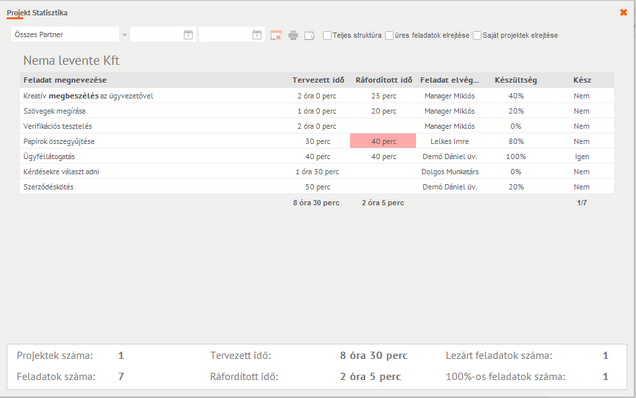Screen dimensions: 636x398
Task: Click the Lezárt feladatok száma label
Action: point(499,356)
